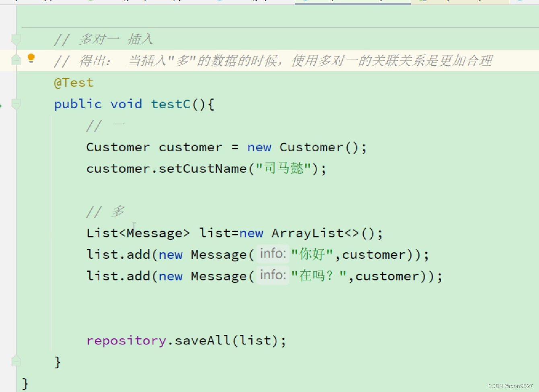Click the new keyword before Customer()
The height and width of the screenshot is (392, 539).
point(259,147)
